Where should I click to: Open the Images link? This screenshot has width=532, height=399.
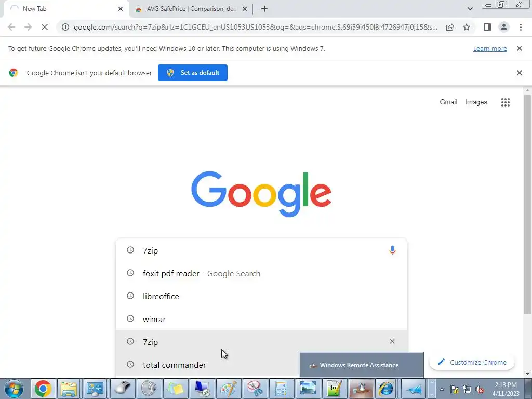click(x=476, y=102)
